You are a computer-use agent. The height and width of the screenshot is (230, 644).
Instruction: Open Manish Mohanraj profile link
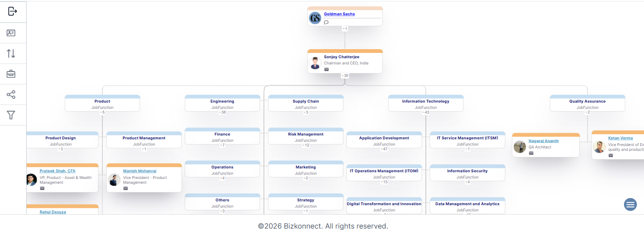[x=140, y=171]
